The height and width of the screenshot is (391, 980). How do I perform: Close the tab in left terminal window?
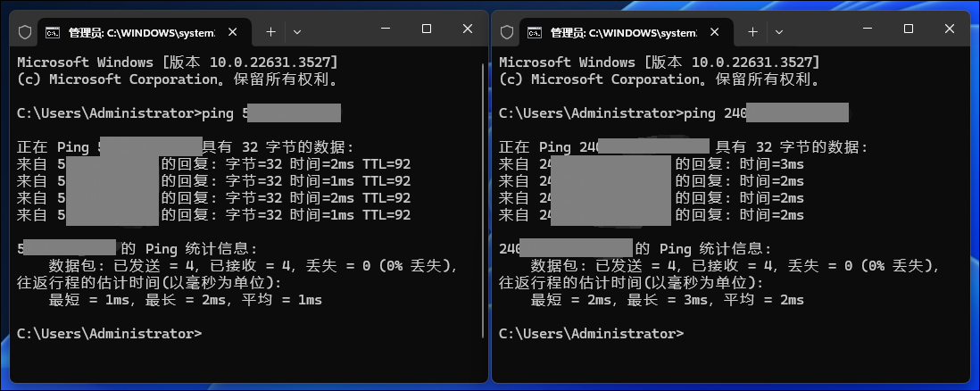pyautogui.click(x=232, y=32)
